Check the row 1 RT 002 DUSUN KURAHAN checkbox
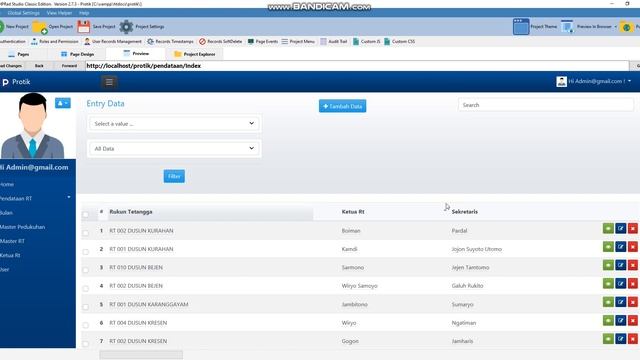This screenshot has width=640, height=360. [85, 233]
